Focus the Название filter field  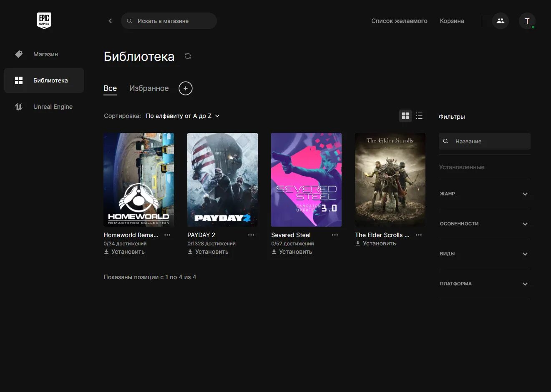coord(485,141)
